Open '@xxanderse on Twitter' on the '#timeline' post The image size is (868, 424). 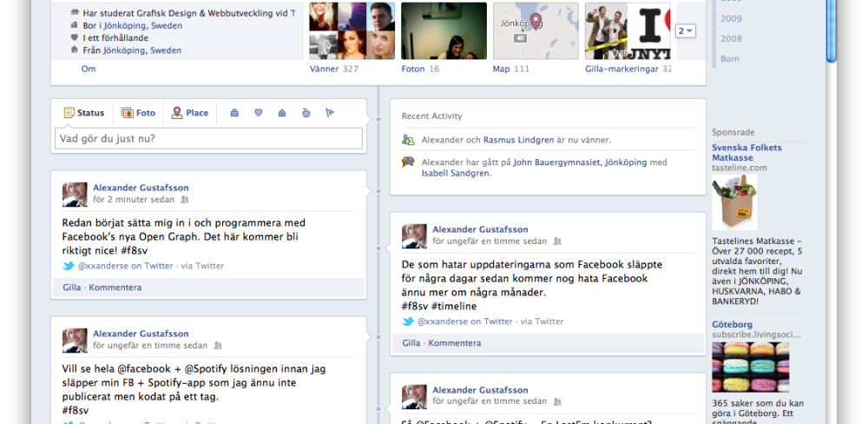click(465, 321)
